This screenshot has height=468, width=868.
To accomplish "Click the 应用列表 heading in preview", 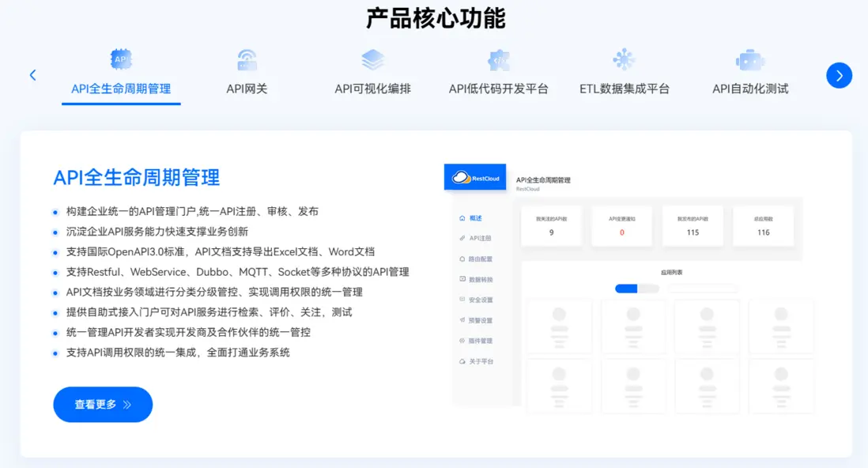I will click(671, 273).
